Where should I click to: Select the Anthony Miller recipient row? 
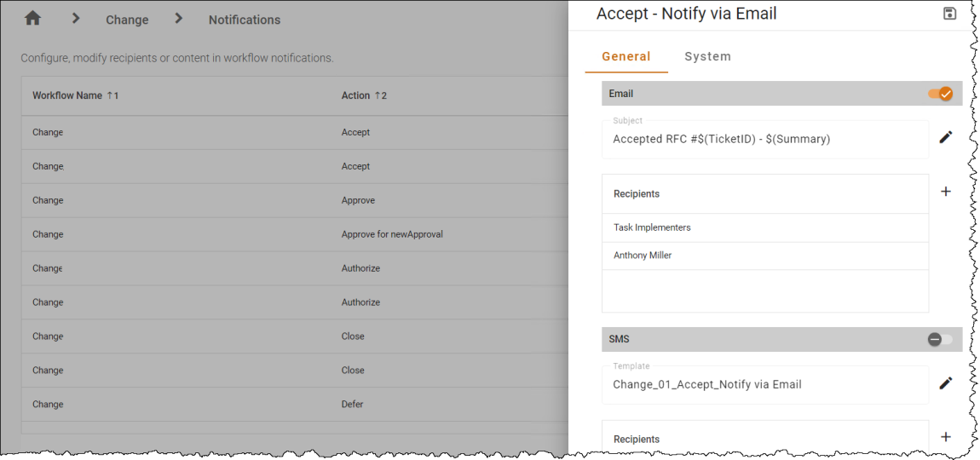765,256
